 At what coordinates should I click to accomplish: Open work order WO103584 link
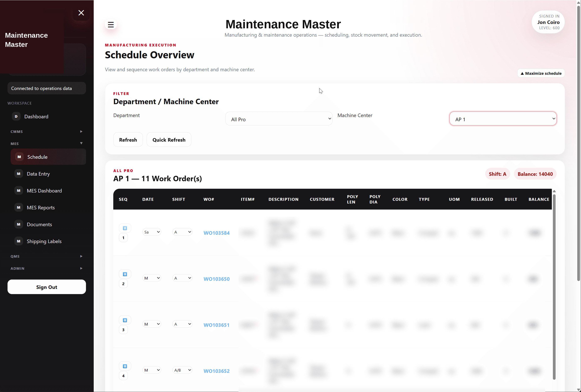pos(216,233)
